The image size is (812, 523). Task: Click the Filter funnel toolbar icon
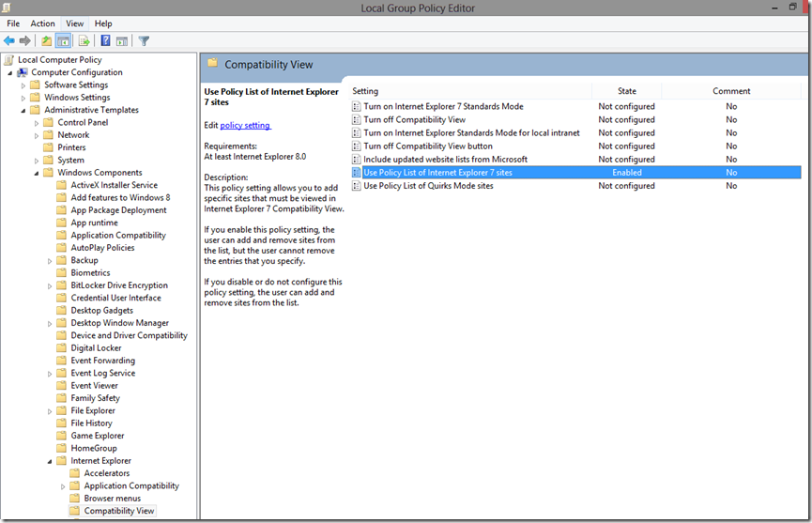pyautogui.click(x=144, y=40)
